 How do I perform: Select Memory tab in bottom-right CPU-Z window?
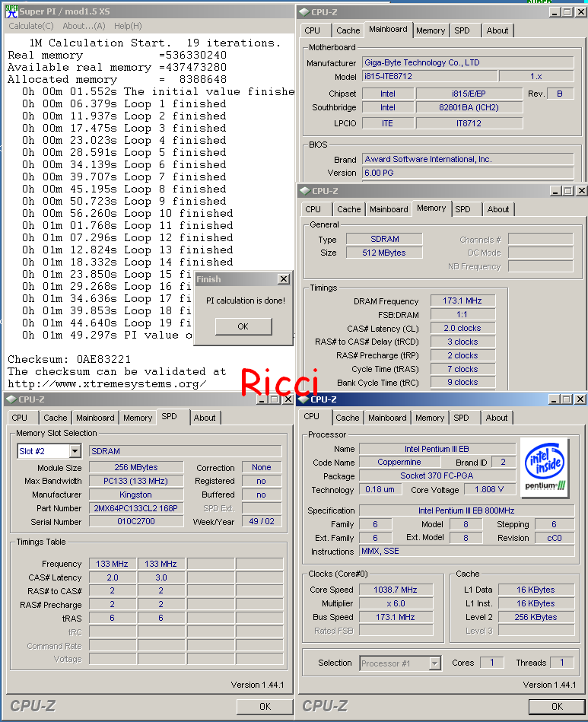[x=430, y=418]
